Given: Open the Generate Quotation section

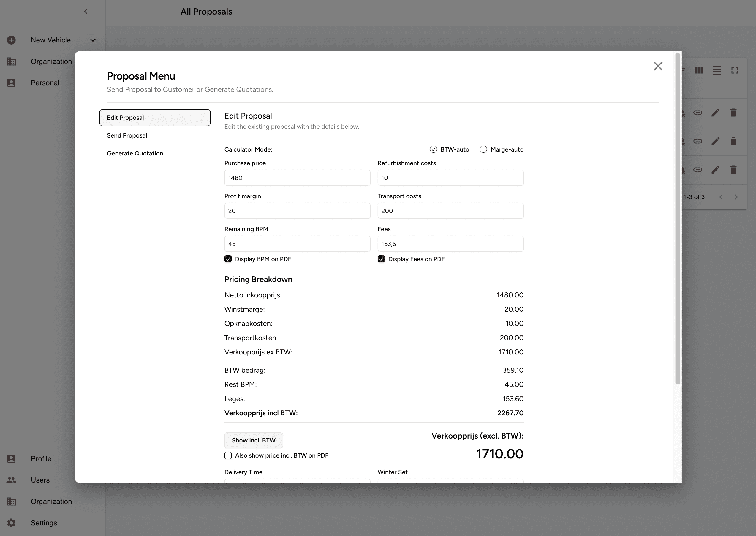Looking at the screenshot, I should 135,153.
